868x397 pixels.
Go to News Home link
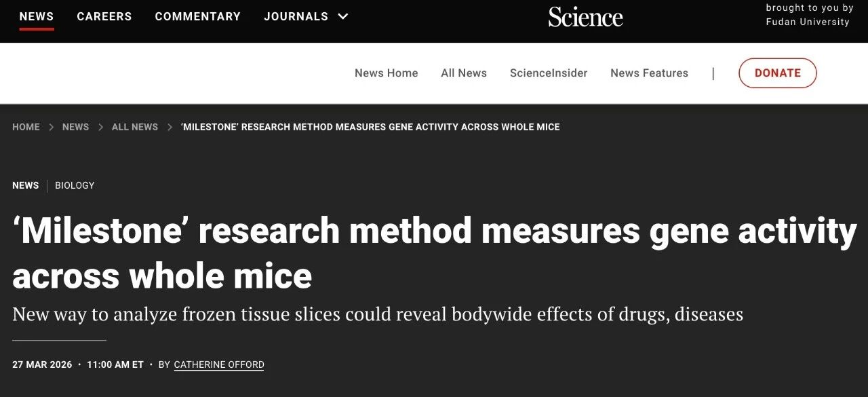[x=386, y=73]
